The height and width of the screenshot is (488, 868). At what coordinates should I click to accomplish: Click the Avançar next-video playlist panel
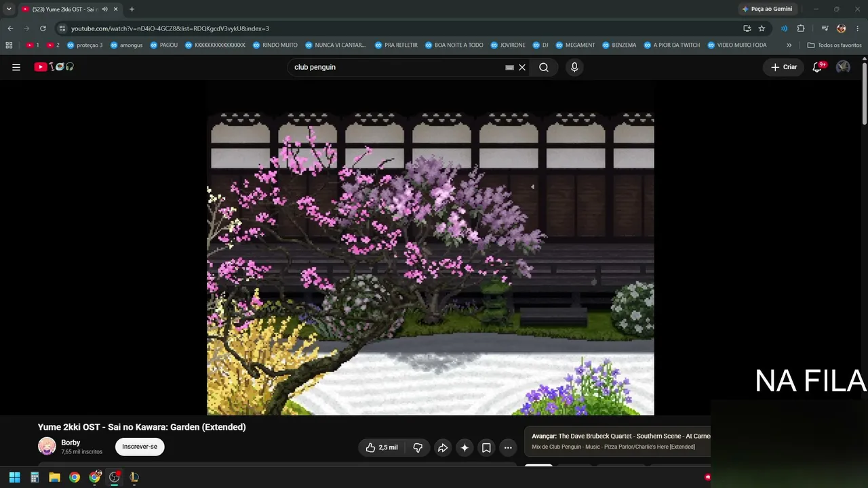click(x=617, y=441)
